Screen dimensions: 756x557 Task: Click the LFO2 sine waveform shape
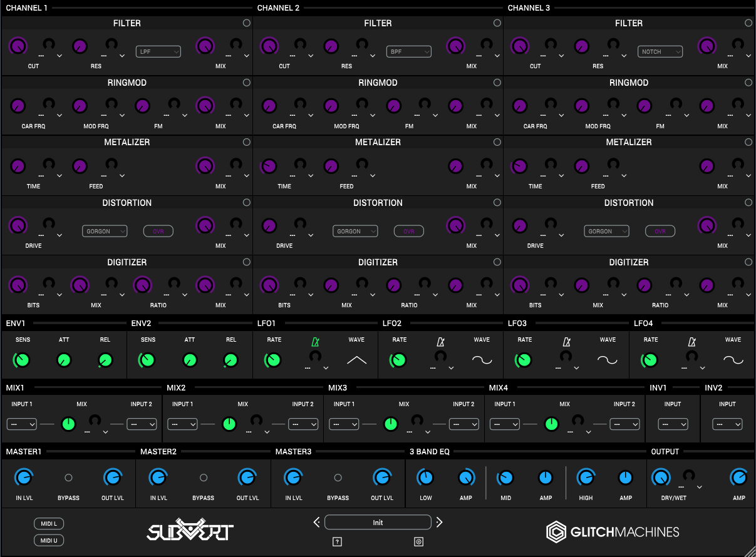pyautogui.click(x=482, y=360)
